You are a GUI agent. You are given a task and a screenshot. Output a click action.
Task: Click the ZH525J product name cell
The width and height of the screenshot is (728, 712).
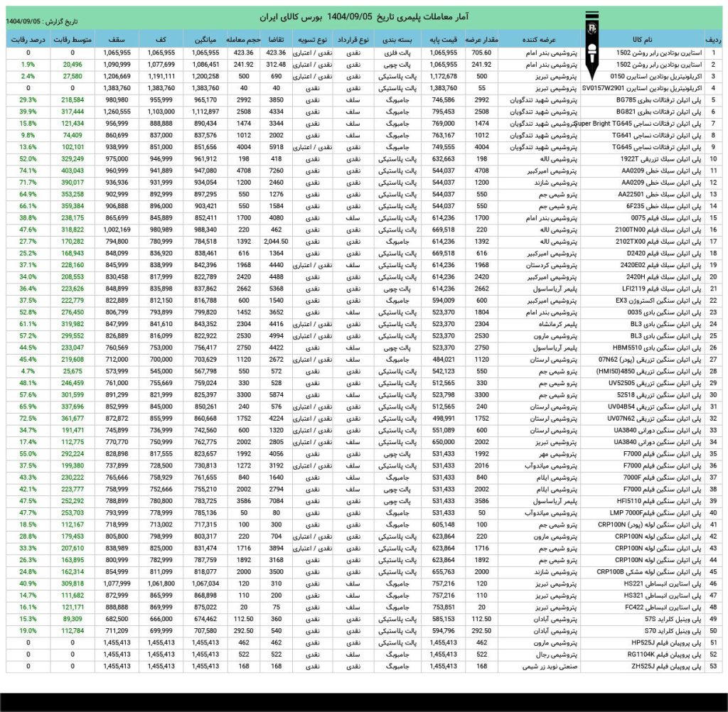tap(643, 667)
